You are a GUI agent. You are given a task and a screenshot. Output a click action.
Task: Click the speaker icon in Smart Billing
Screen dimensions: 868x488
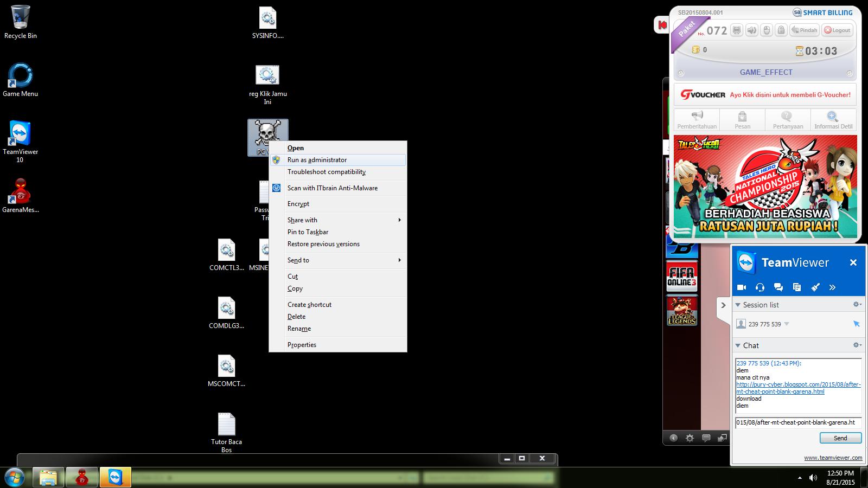[751, 30]
